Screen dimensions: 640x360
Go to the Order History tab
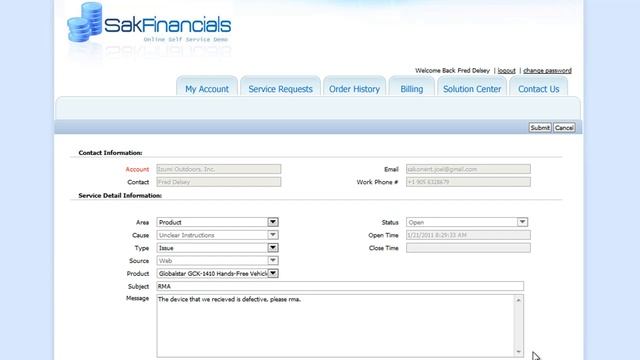(354, 87)
